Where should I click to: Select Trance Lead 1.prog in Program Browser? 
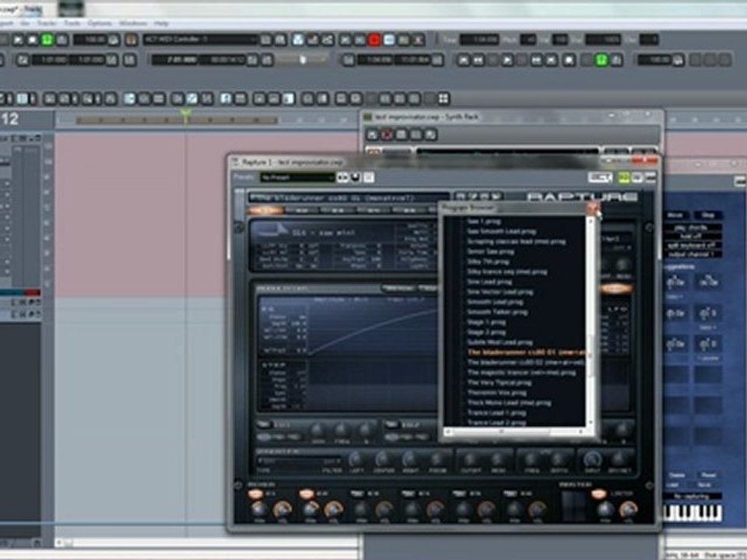click(496, 413)
